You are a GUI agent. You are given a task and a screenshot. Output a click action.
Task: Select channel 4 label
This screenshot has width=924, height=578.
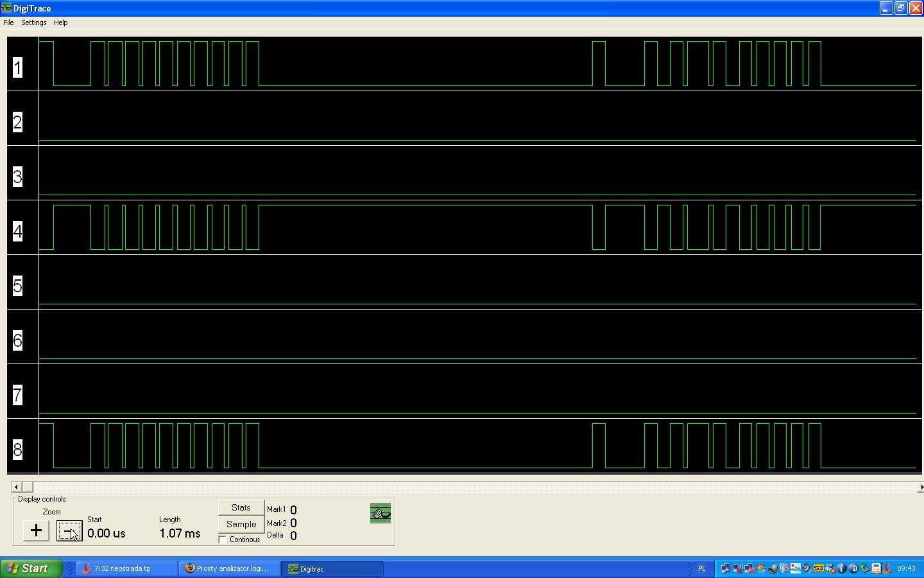[x=18, y=231]
